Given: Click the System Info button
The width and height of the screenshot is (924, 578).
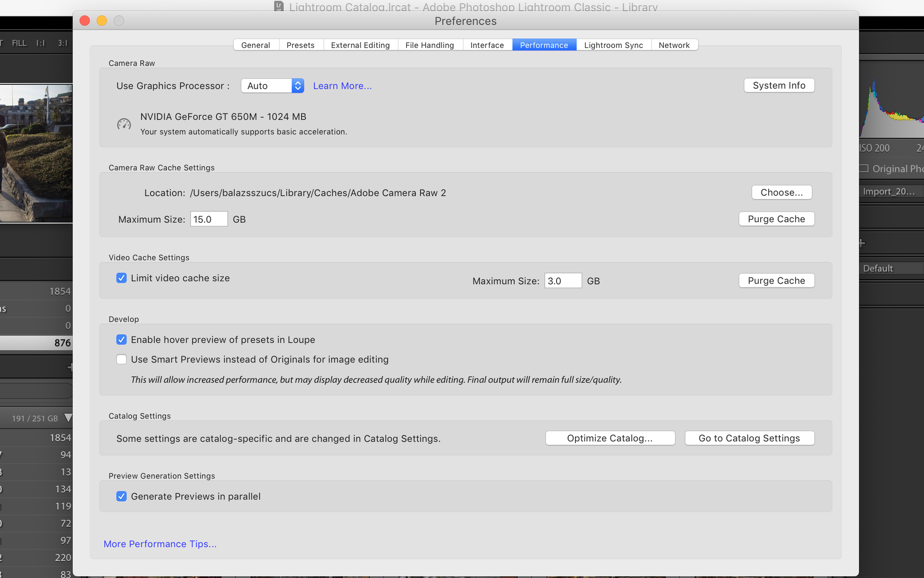Looking at the screenshot, I should tap(779, 85).
